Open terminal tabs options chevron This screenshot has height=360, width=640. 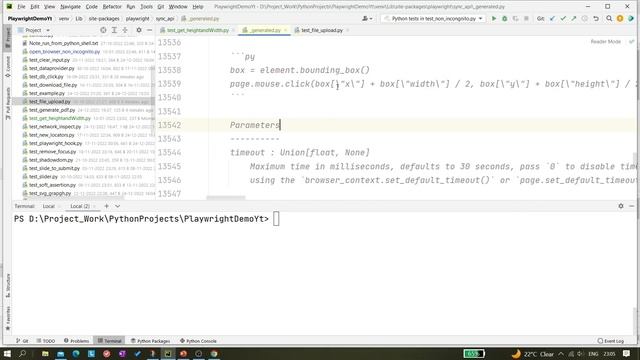[x=118, y=206]
